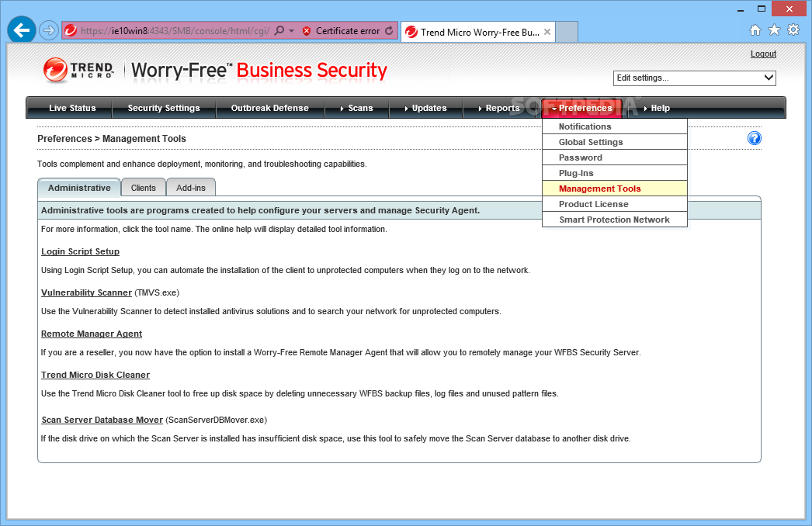The image size is (812, 526).
Task: Select Plug-Ins menu entry
Action: coord(615,173)
